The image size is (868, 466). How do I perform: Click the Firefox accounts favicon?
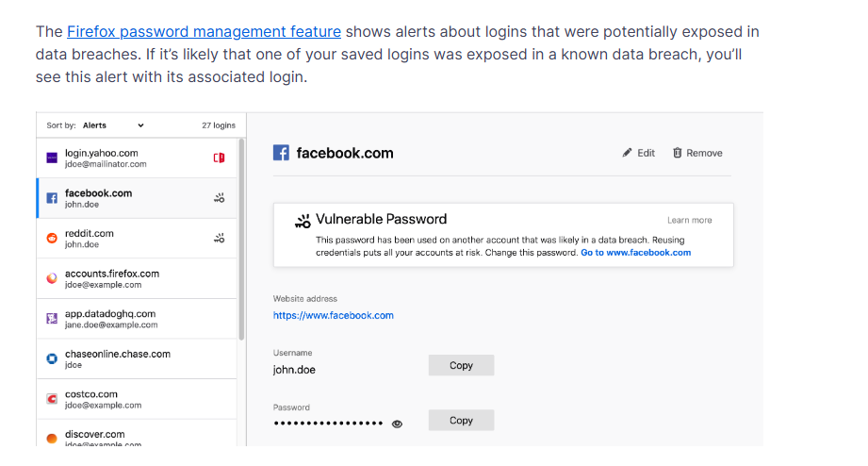pos(52,279)
